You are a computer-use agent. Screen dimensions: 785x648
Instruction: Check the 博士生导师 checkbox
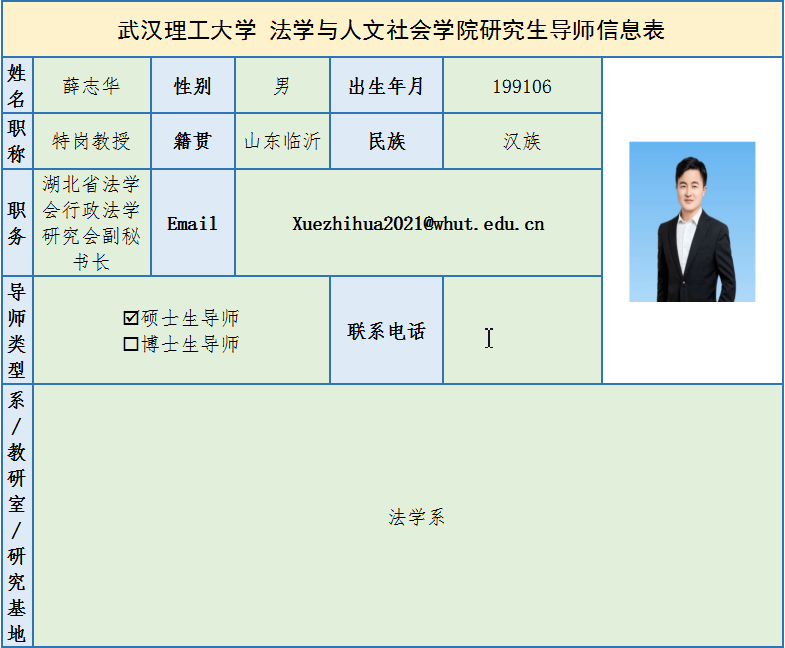[131, 344]
